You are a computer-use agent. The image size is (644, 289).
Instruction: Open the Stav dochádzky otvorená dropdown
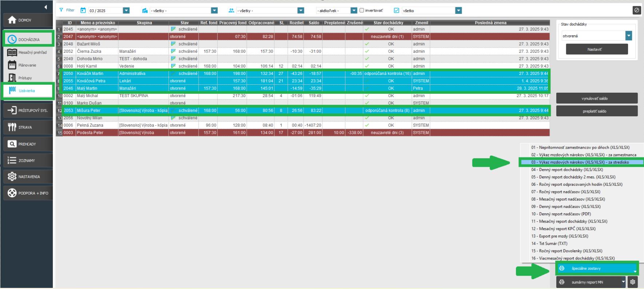click(628, 36)
